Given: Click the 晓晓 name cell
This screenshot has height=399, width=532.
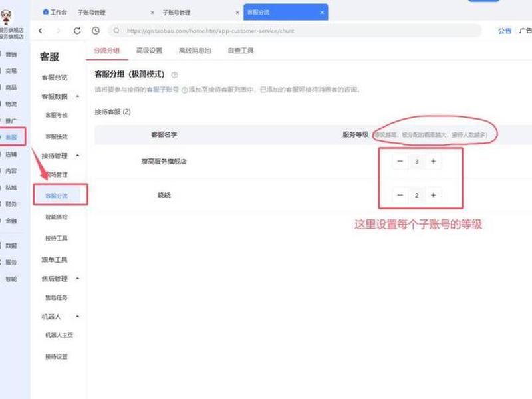Looking at the screenshot, I should [164, 195].
